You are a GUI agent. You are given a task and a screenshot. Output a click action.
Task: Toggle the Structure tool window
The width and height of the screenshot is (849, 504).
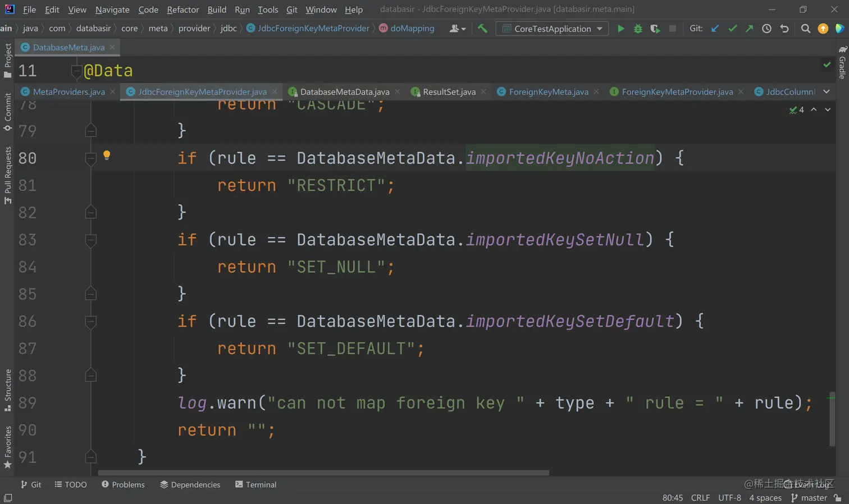click(7, 390)
